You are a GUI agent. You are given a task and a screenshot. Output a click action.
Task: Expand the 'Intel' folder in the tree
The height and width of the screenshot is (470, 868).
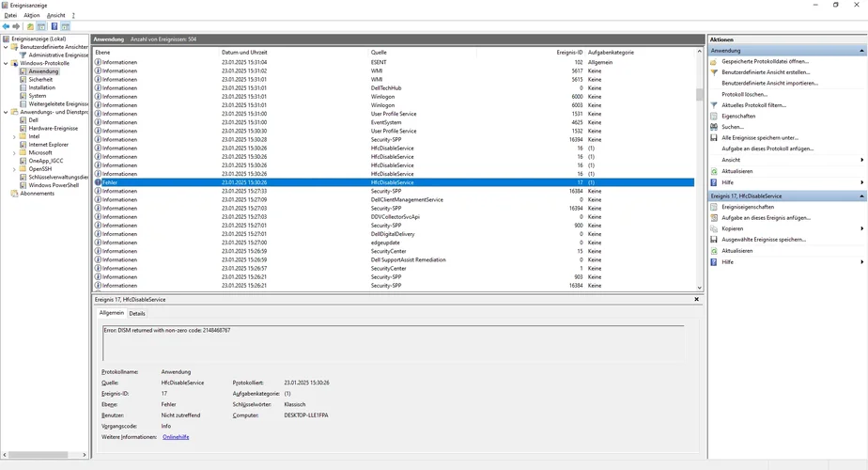coord(14,136)
